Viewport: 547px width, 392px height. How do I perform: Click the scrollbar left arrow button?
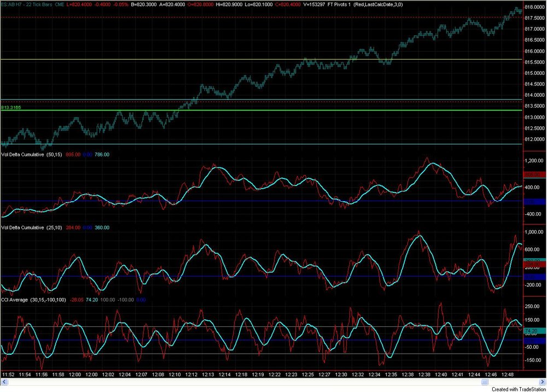[4, 382]
